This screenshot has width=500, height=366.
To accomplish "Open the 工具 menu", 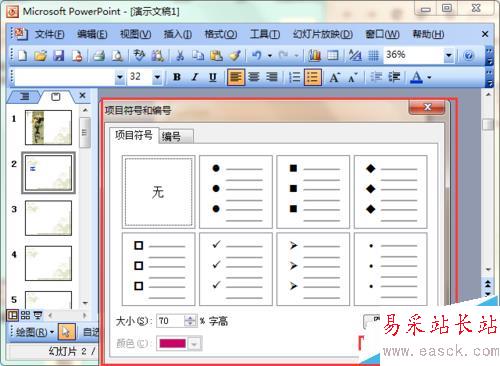I will tap(265, 34).
